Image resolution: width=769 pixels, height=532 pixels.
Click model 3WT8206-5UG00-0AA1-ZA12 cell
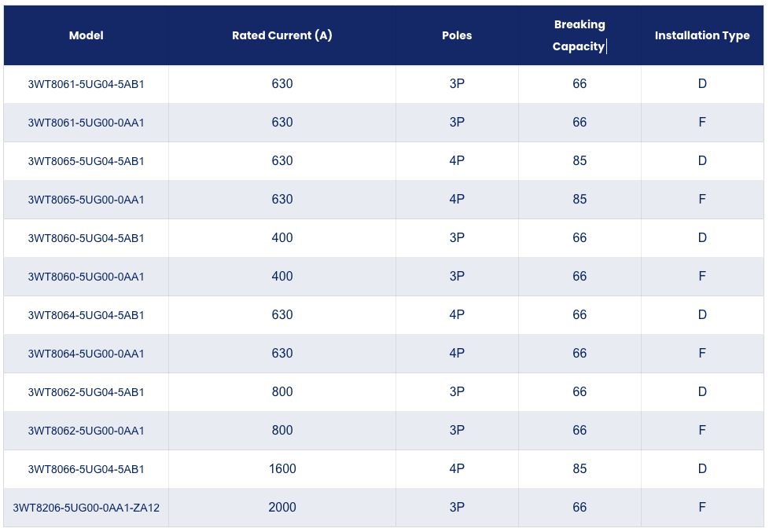86,508
